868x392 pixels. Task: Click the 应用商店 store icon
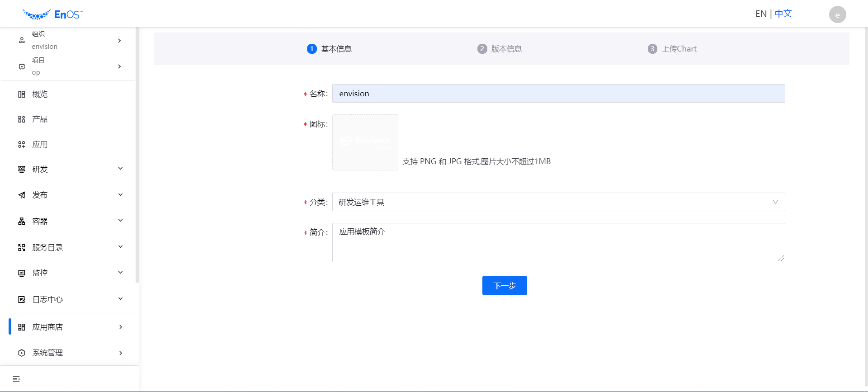pos(22,327)
